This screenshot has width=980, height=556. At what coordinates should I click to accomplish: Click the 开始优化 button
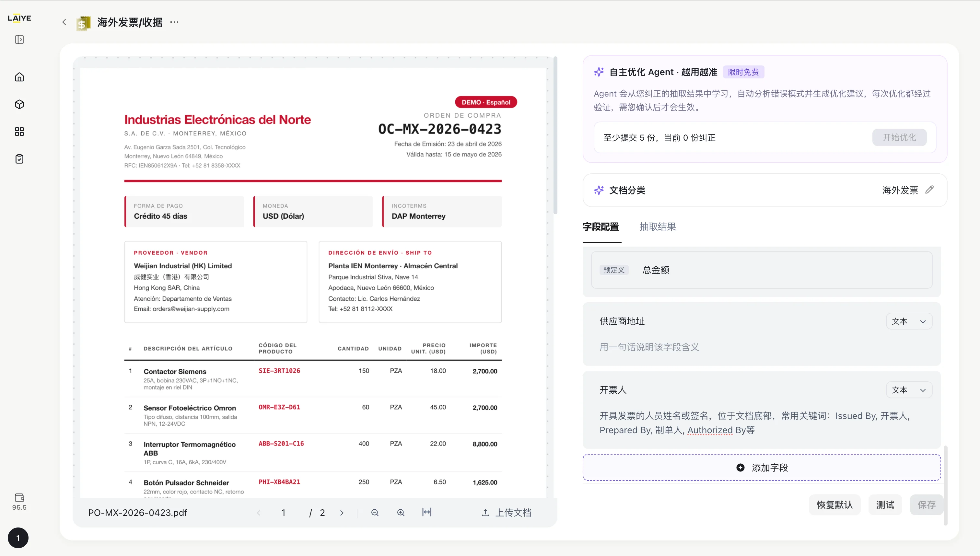[899, 137]
